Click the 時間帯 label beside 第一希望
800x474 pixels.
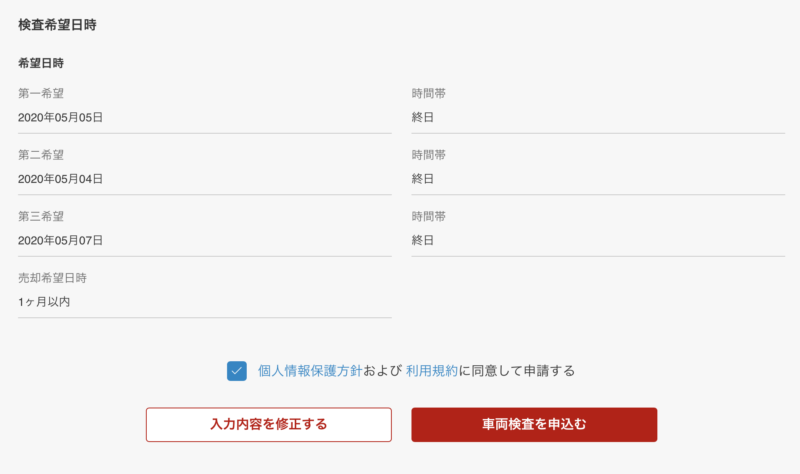pos(429,93)
